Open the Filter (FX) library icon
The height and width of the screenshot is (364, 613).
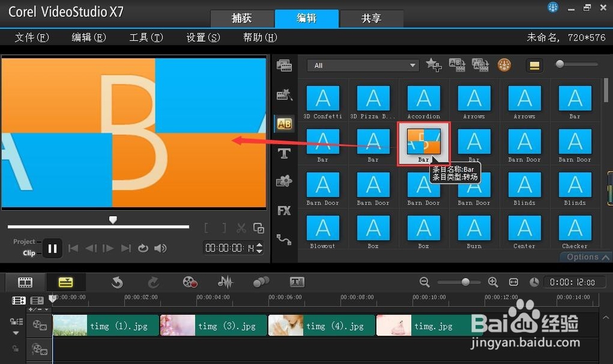pyautogui.click(x=284, y=210)
